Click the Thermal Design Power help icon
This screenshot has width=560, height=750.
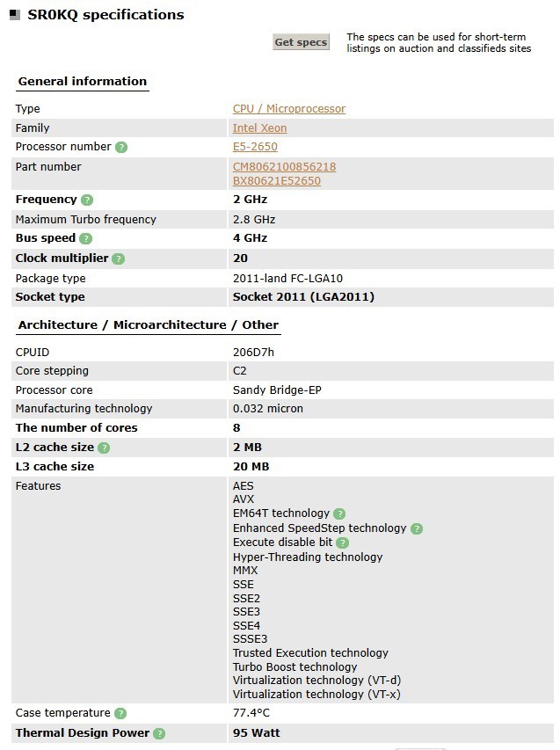click(159, 733)
